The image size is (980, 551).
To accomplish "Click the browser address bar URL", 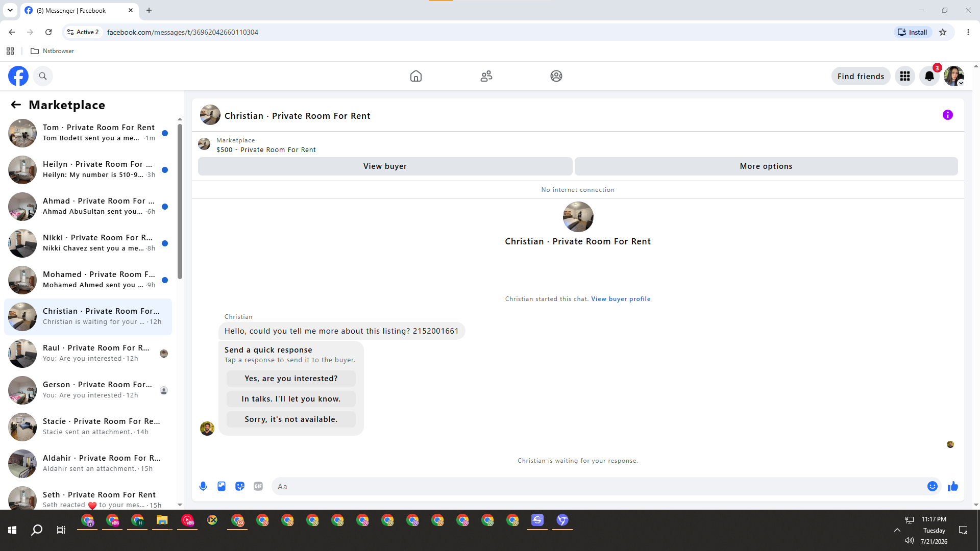I will [183, 32].
